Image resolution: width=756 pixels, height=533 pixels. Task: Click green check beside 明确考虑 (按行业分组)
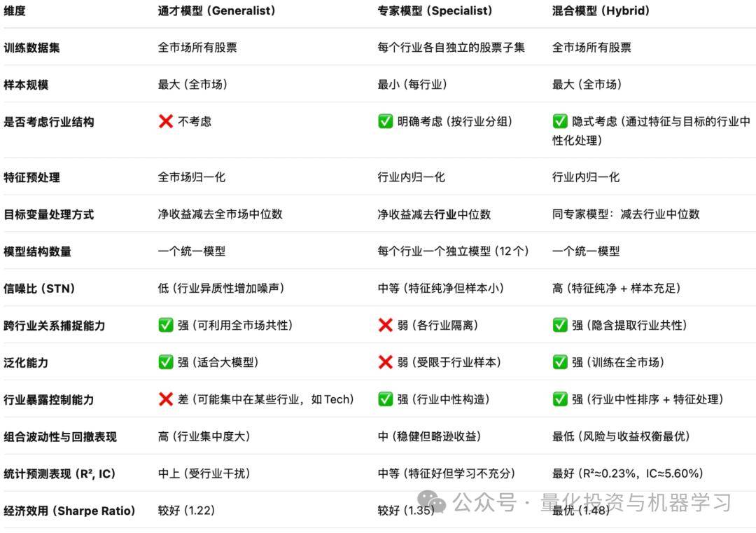click(385, 121)
